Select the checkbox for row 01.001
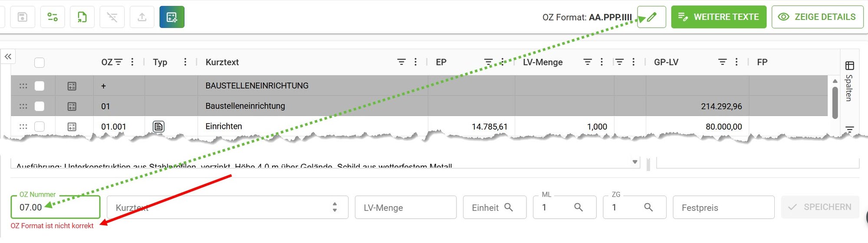The height and width of the screenshot is (243, 868). (39, 127)
